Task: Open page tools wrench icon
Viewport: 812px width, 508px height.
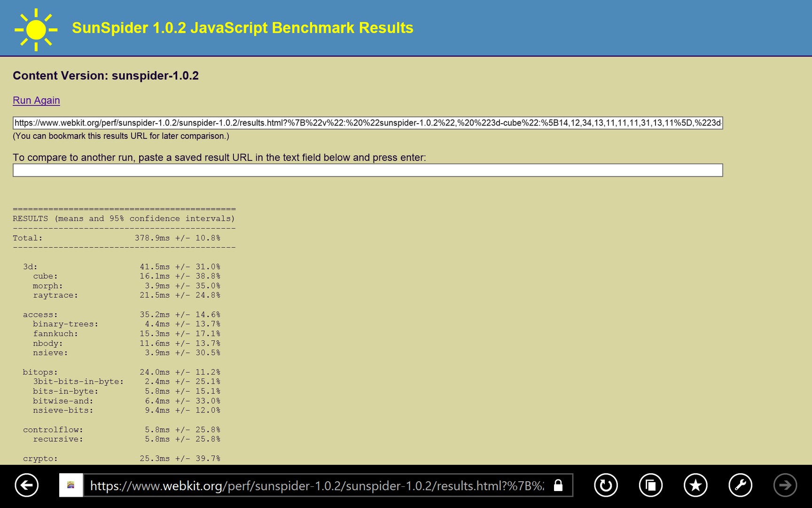Action: [x=741, y=485]
